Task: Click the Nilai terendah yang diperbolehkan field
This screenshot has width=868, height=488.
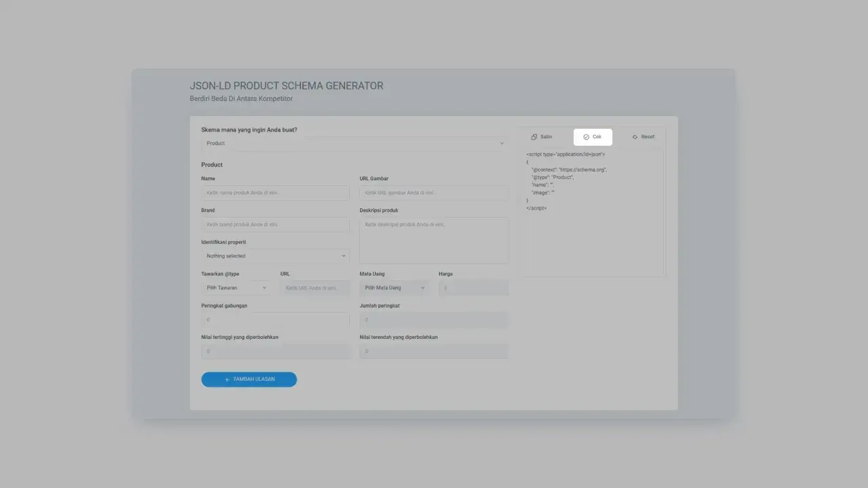Action: (x=434, y=352)
